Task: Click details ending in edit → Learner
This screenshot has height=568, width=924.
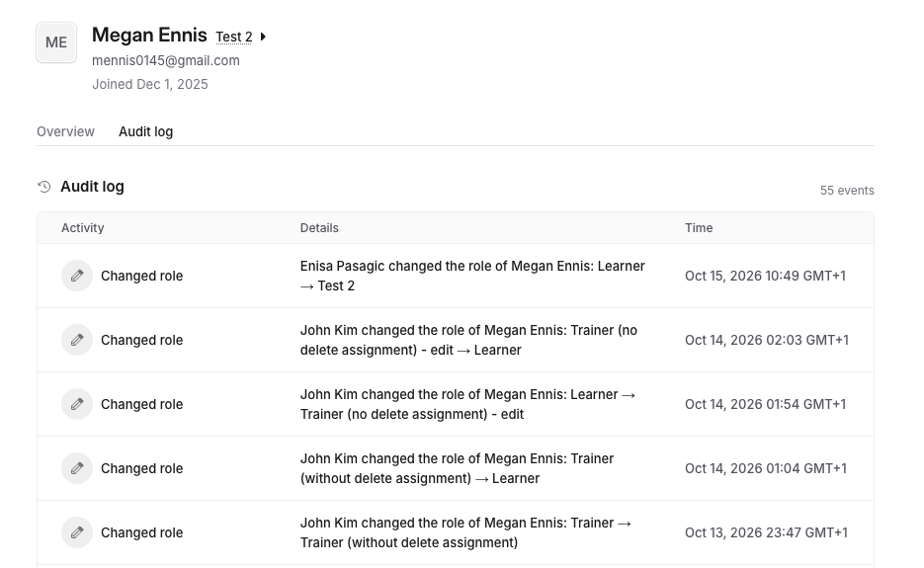Action: coord(468,340)
